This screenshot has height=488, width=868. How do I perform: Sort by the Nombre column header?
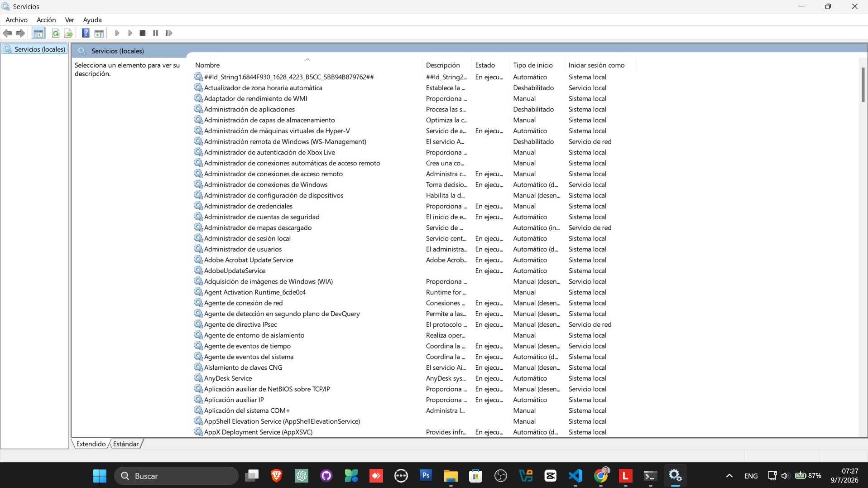pos(307,65)
